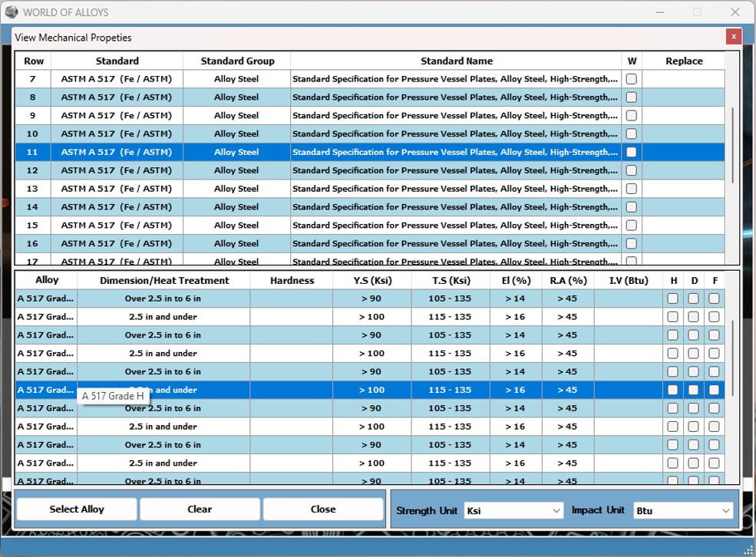
Task: Tick the W checkbox in row 13
Action: [x=631, y=189]
